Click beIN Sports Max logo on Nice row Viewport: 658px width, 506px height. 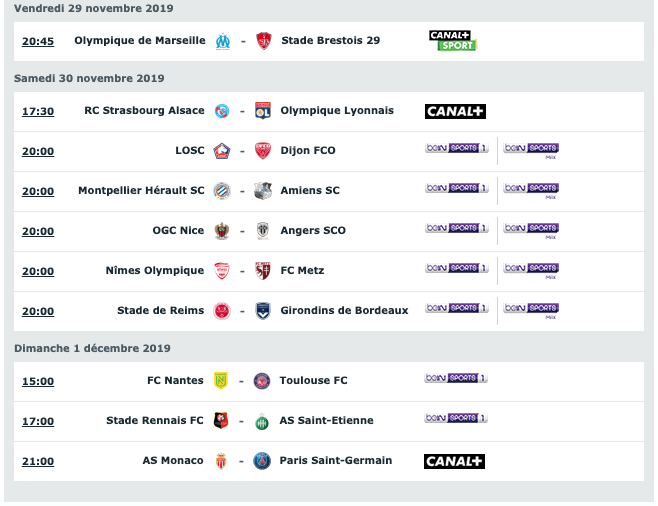(x=531, y=230)
